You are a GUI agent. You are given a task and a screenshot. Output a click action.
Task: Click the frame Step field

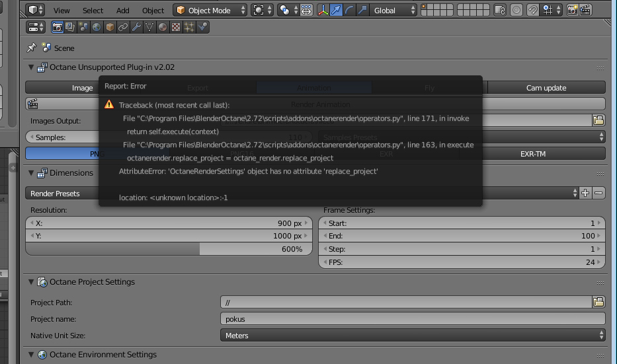[462, 249]
